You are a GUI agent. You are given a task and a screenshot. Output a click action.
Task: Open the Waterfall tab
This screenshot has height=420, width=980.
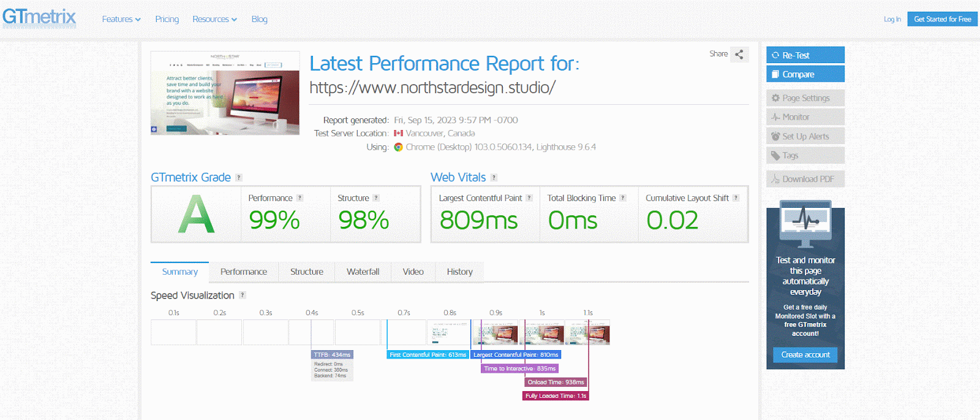coord(363,272)
